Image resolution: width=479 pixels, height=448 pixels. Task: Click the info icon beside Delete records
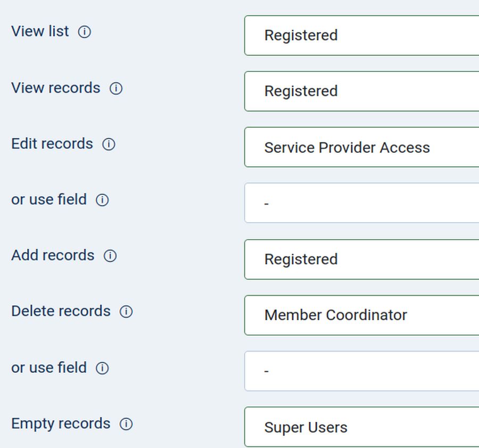pos(126,312)
